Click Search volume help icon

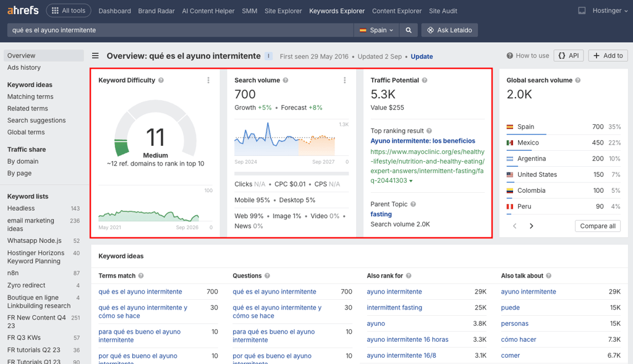[286, 80]
